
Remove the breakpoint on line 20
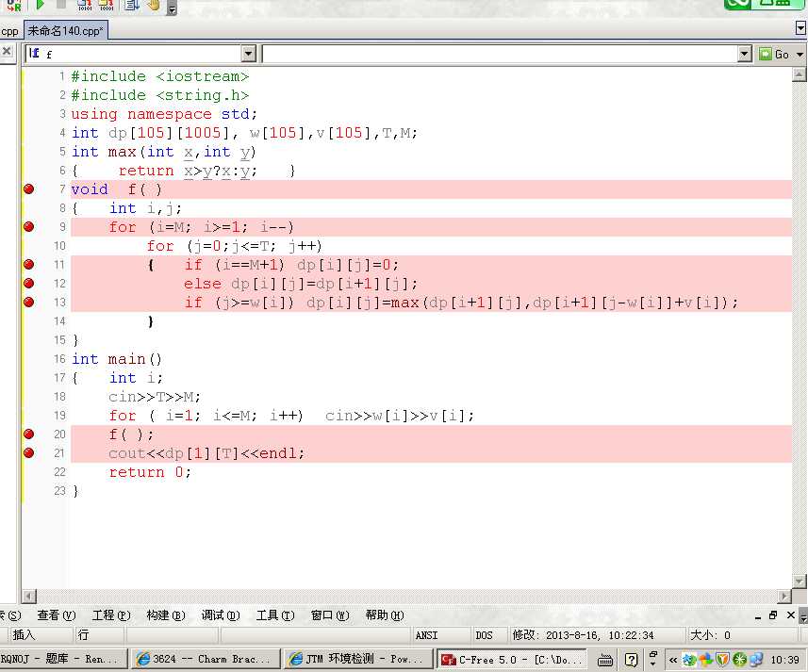tap(29, 434)
